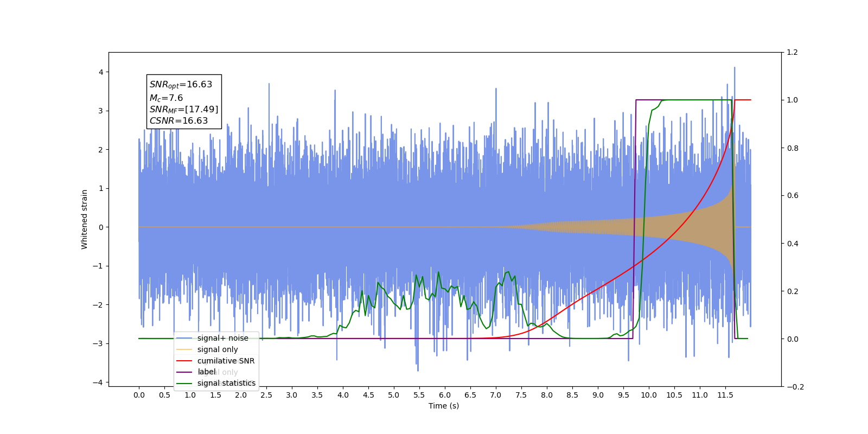Click the 2.5 tick on the Time axis
The image size is (868, 434).
pos(266,395)
